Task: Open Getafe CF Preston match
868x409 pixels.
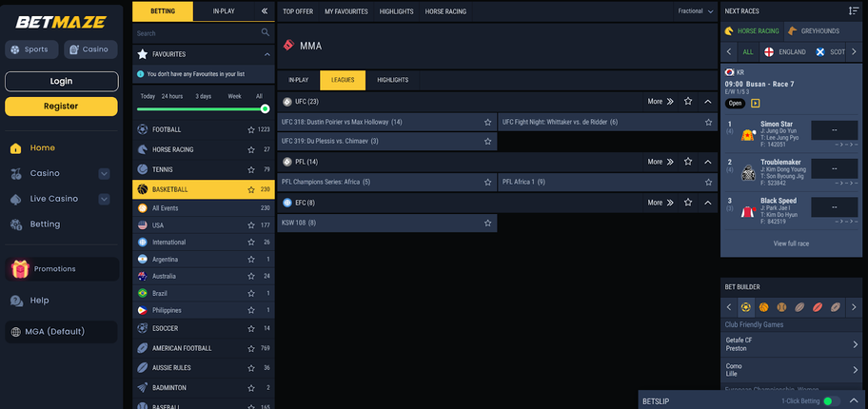Action: tap(792, 344)
